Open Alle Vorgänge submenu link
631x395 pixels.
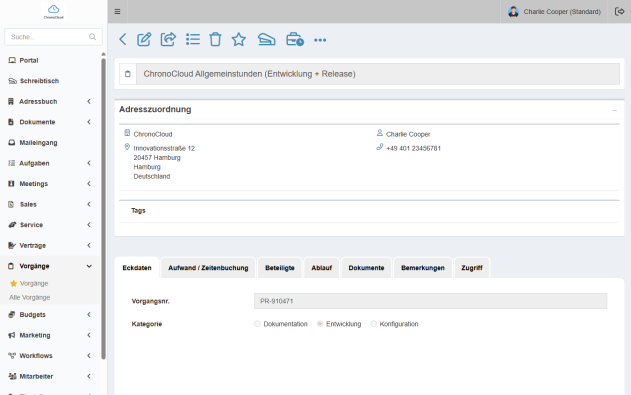pyautogui.click(x=30, y=298)
